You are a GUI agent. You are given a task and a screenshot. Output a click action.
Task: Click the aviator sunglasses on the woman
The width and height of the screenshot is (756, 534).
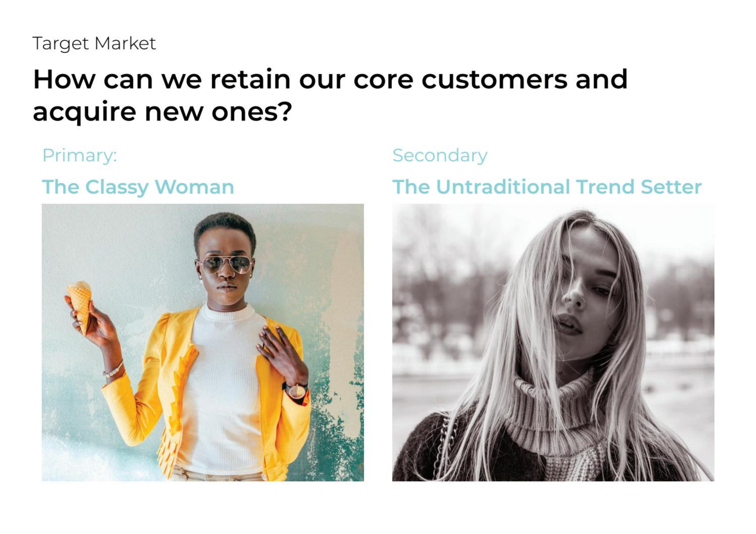point(226,264)
